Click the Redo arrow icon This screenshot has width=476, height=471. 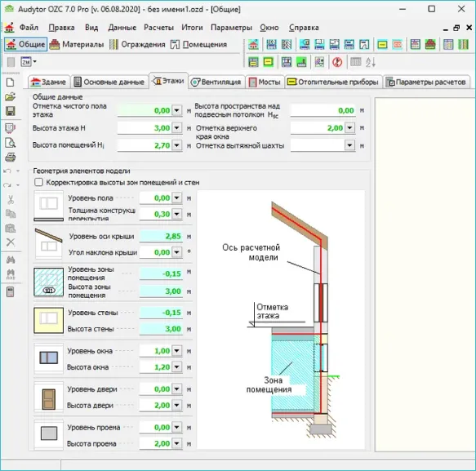point(7,185)
